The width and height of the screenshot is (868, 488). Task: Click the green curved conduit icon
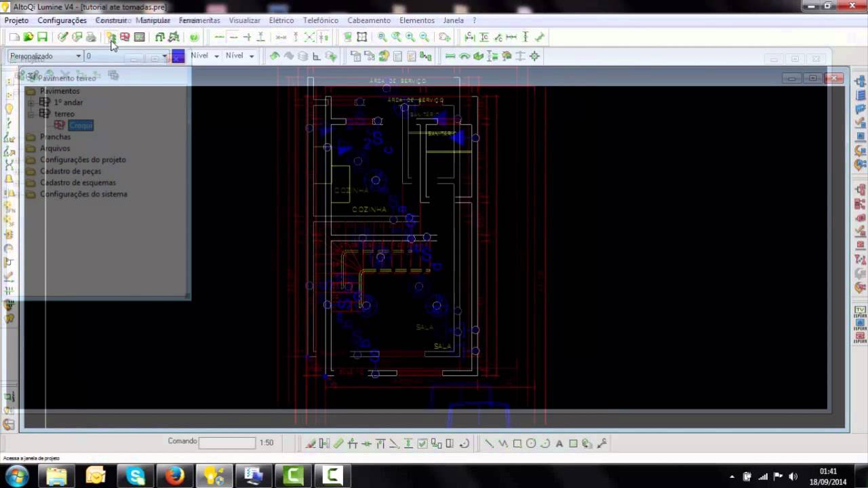click(x=465, y=56)
